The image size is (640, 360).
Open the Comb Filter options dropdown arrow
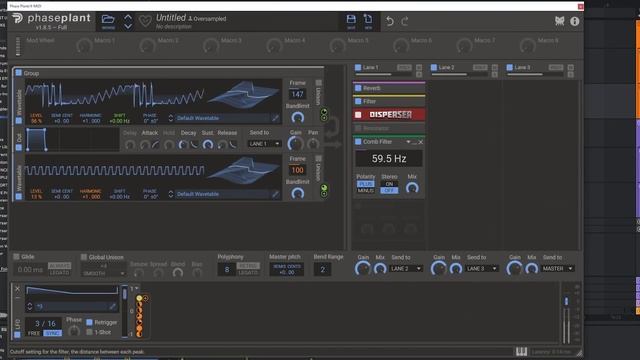[408, 142]
